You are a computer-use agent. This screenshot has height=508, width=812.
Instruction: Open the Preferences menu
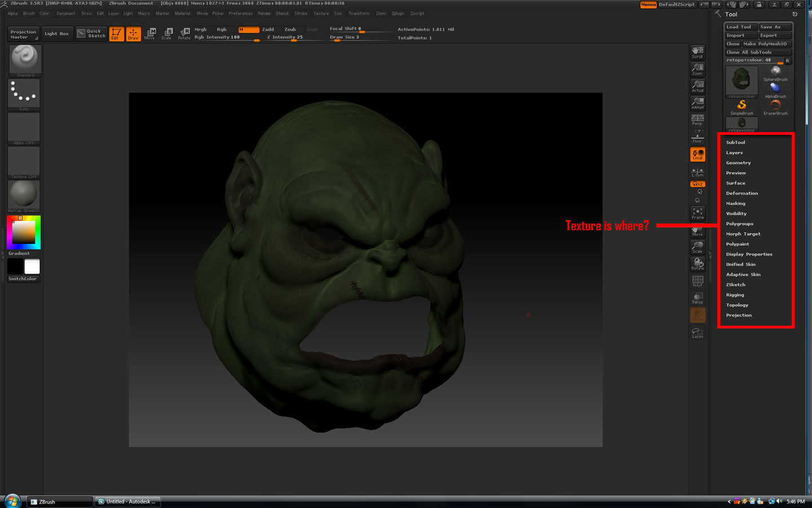coord(240,14)
